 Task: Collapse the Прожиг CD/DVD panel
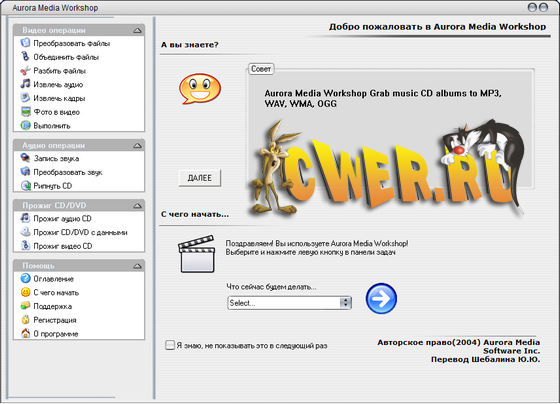pos(138,205)
